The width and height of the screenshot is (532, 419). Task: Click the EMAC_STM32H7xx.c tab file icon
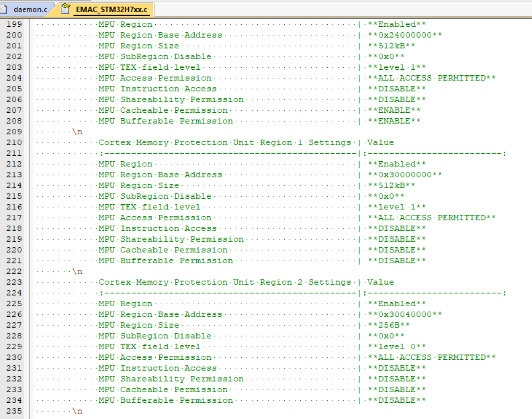coord(66,9)
